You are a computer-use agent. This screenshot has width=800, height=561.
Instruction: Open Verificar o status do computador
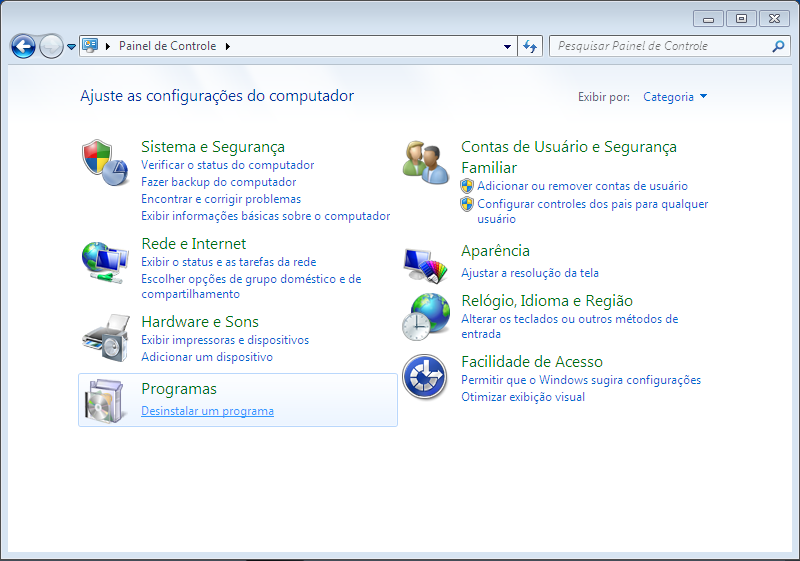click(228, 165)
